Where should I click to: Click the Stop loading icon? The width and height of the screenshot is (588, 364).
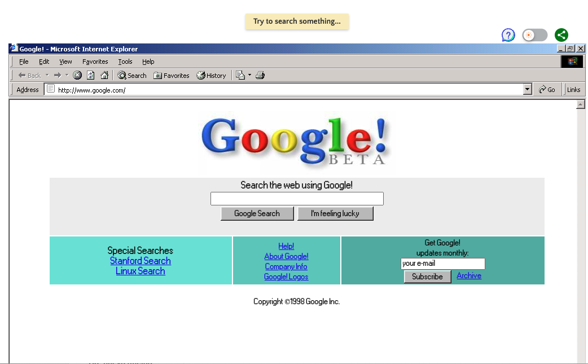click(77, 76)
